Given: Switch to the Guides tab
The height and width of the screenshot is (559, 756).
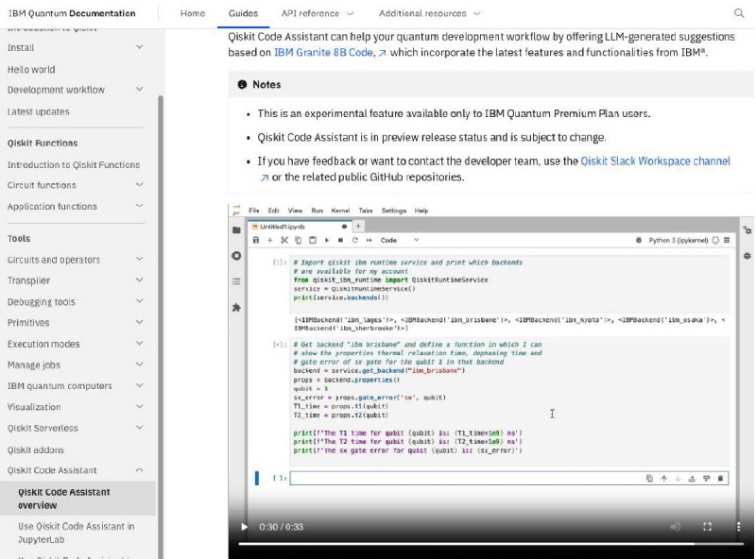Looking at the screenshot, I should click(x=243, y=14).
